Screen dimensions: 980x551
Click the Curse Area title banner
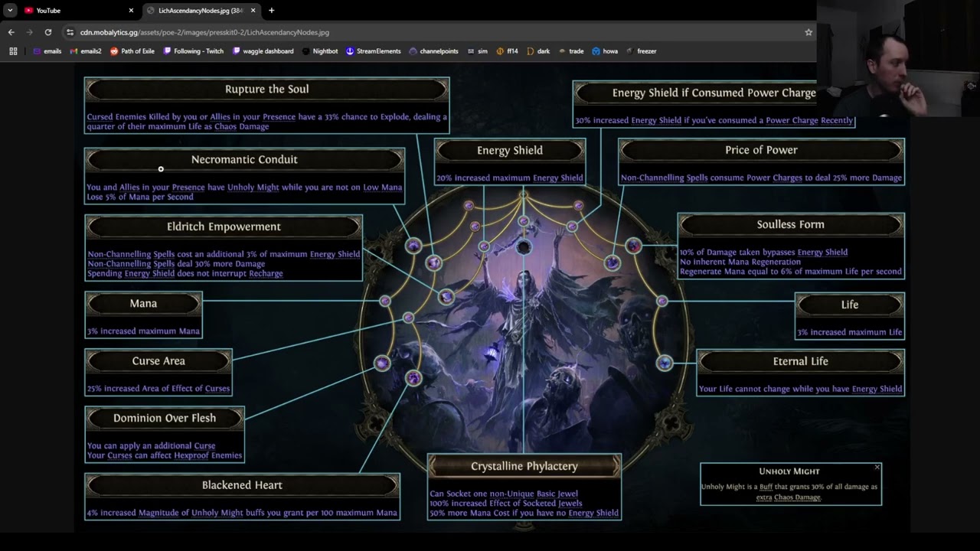pyautogui.click(x=158, y=361)
